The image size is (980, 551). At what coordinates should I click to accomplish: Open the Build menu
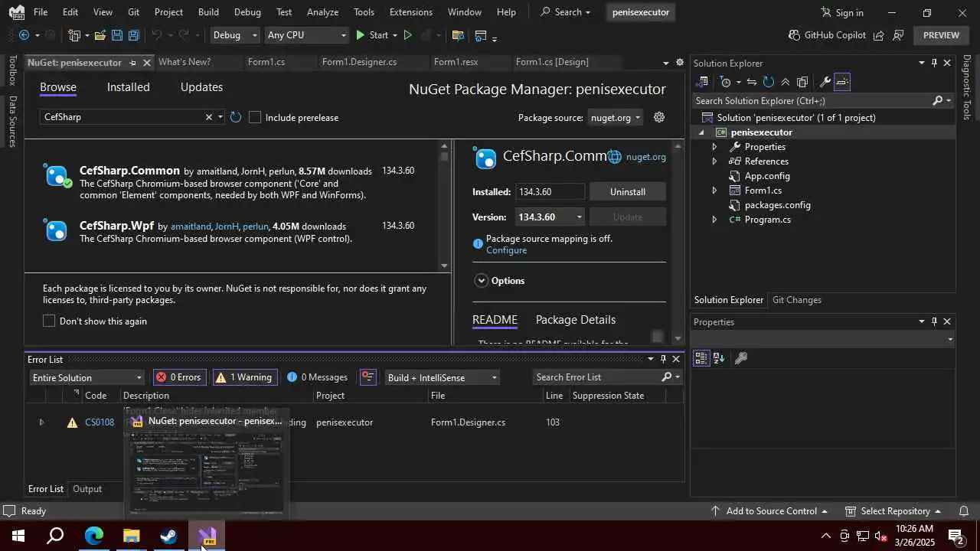pyautogui.click(x=208, y=12)
